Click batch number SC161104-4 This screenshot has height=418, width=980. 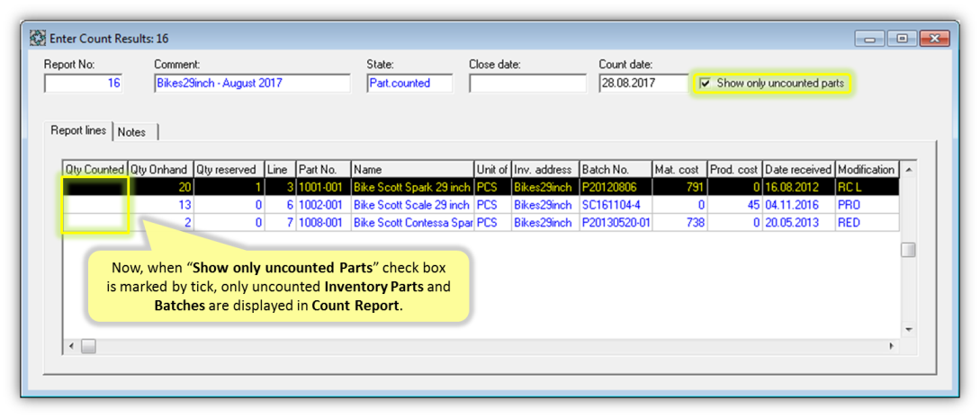click(616, 205)
